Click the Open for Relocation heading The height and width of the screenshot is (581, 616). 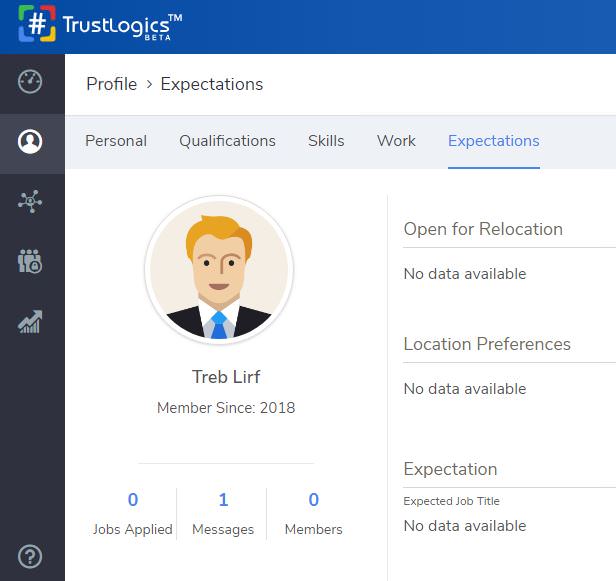click(x=483, y=229)
